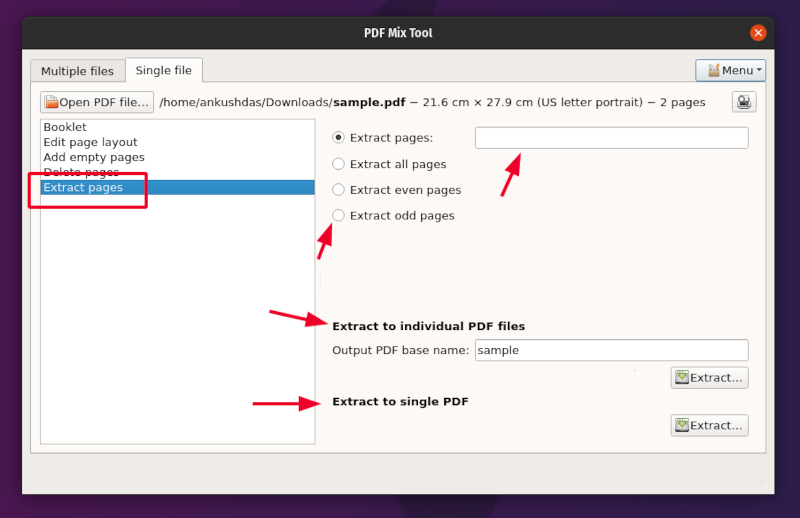Select the Extract pages radio button
Image resolution: width=800 pixels, height=518 pixels.
click(x=338, y=138)
